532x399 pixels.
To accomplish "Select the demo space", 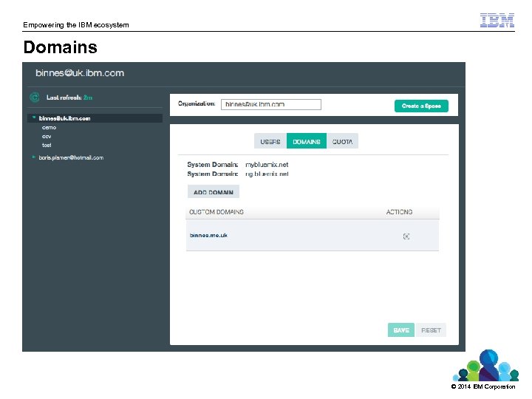I will (x=49, y=128).
